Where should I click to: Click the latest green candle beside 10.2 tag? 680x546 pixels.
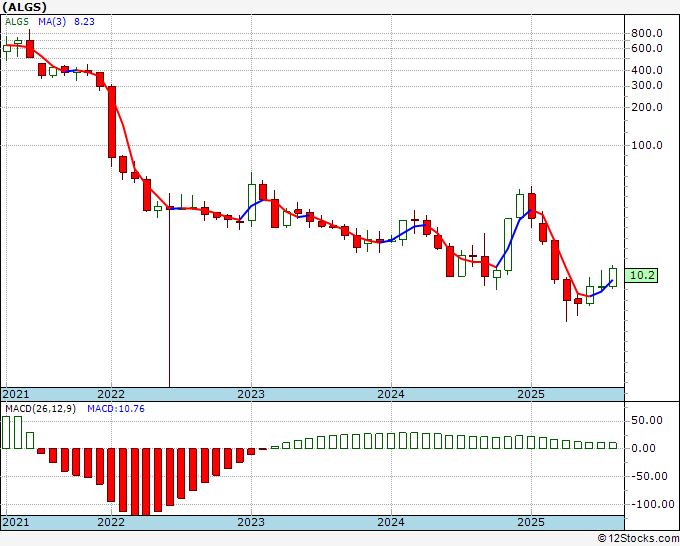tap(613, 278)
